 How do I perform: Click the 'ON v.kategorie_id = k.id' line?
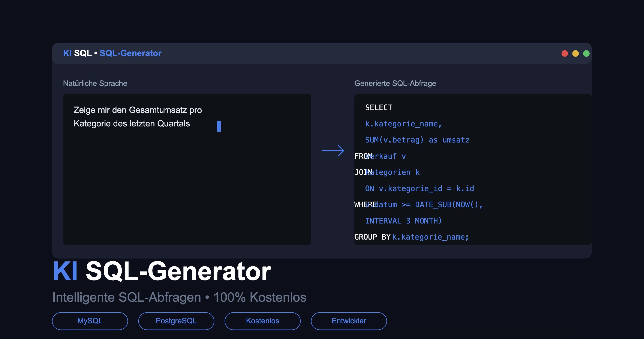click(419, 189)
